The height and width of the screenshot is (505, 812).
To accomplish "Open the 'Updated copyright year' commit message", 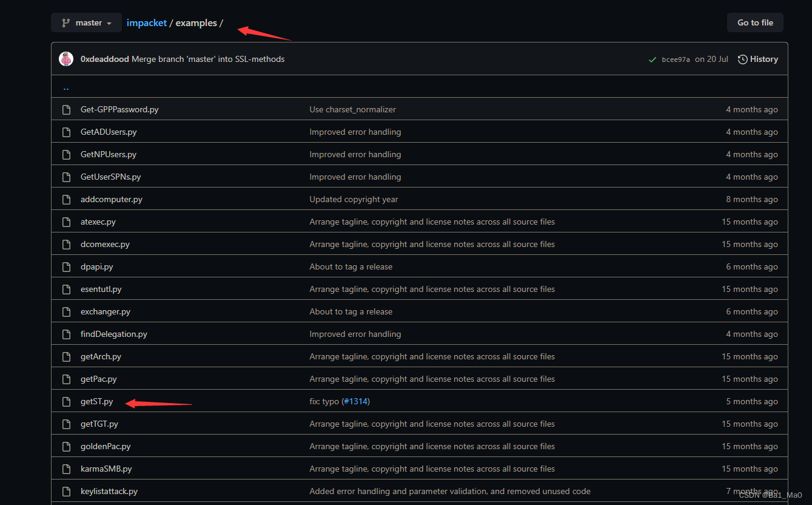I will point(354,199).
